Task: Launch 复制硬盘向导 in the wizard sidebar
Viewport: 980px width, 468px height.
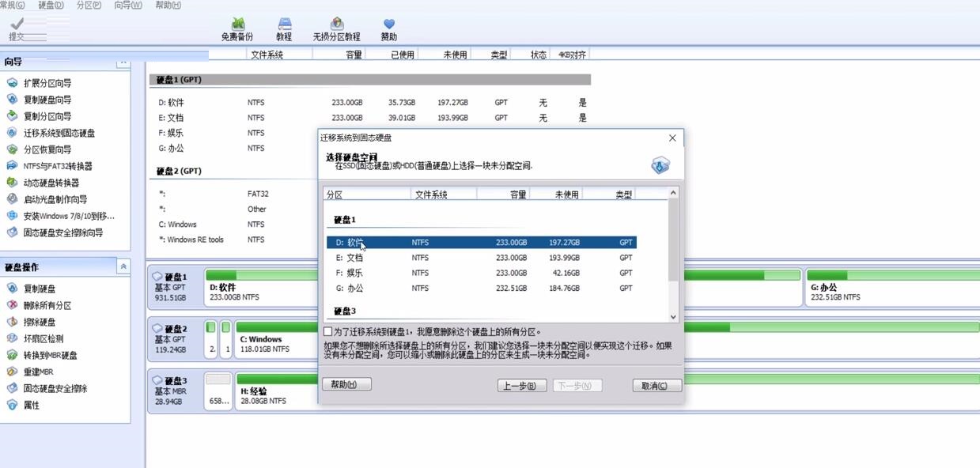Action: (47, 100)
